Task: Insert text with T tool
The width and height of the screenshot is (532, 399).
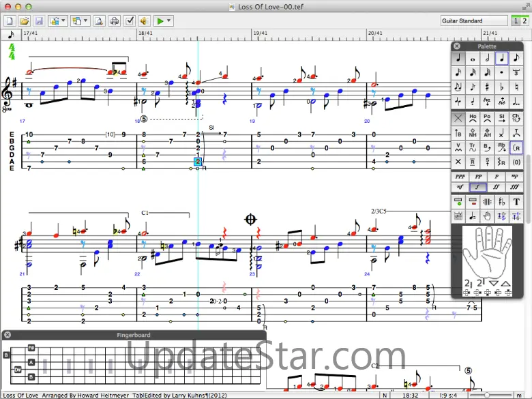Action: (x=516, y=202)
